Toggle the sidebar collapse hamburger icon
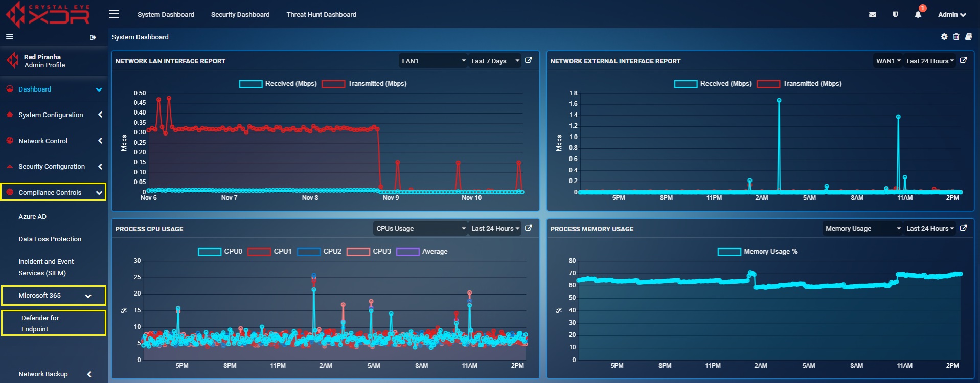This screenshot has height=383, width=980. (x=10, y=37)
